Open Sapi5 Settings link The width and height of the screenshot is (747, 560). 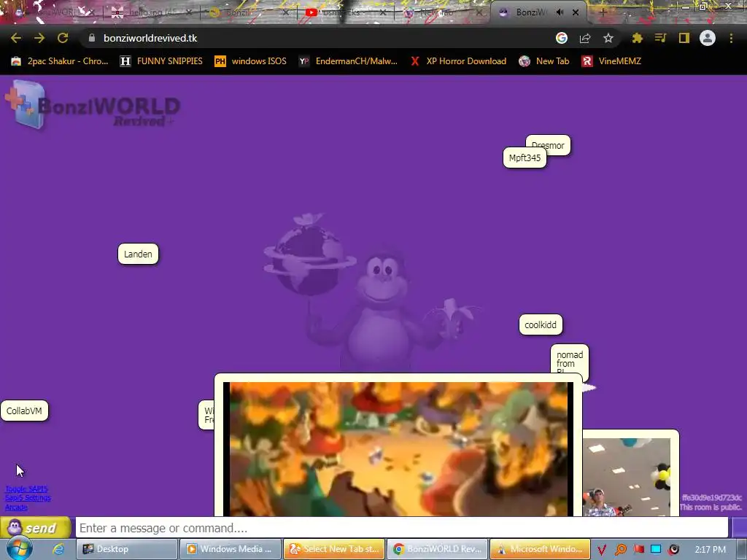coord(28,497)
